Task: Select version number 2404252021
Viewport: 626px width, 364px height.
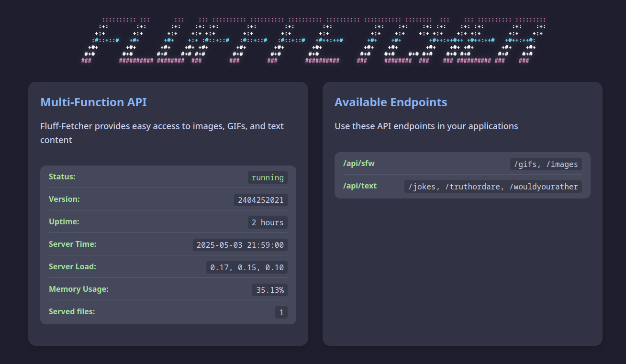Action: [x=261, y=200]
